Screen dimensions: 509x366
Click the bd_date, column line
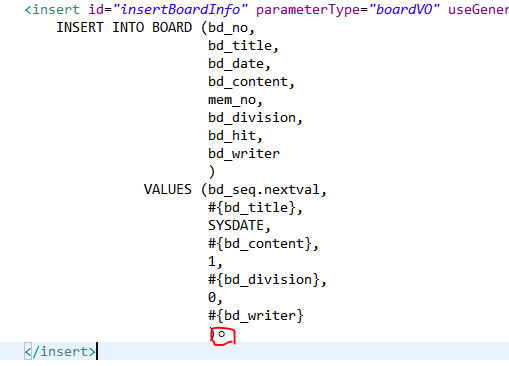[239, 64]
